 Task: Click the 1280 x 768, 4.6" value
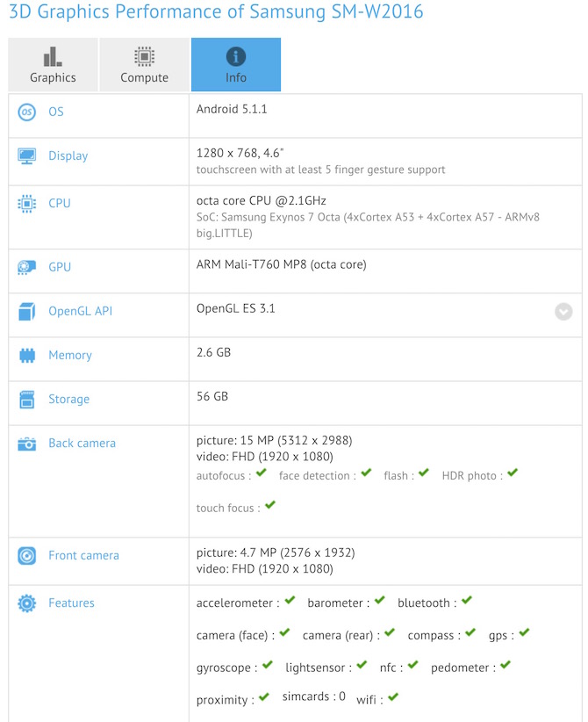tap(240, 153)
